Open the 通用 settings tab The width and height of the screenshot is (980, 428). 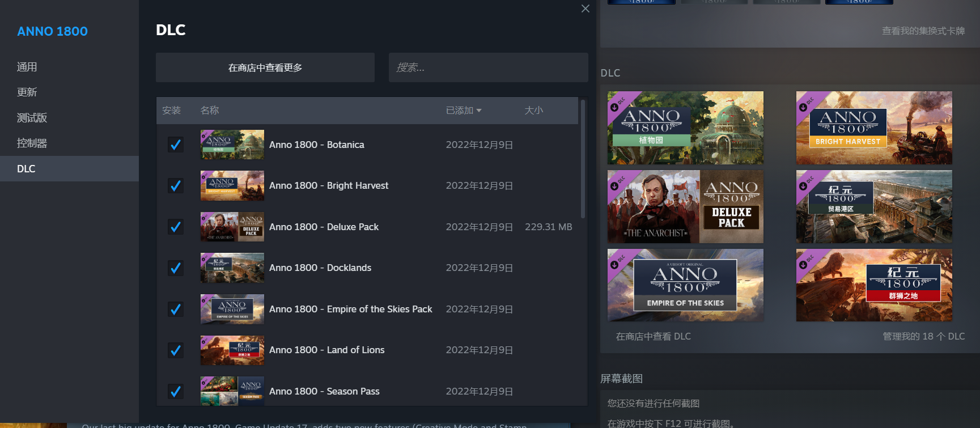point(69,67)
